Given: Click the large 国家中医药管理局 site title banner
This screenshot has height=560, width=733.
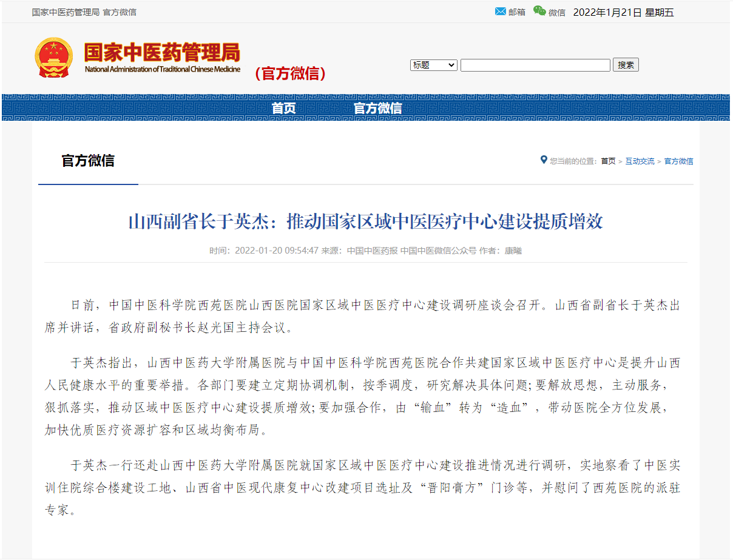Looking at the screenshot, I should pyautogui.click(x=161, y=53).
